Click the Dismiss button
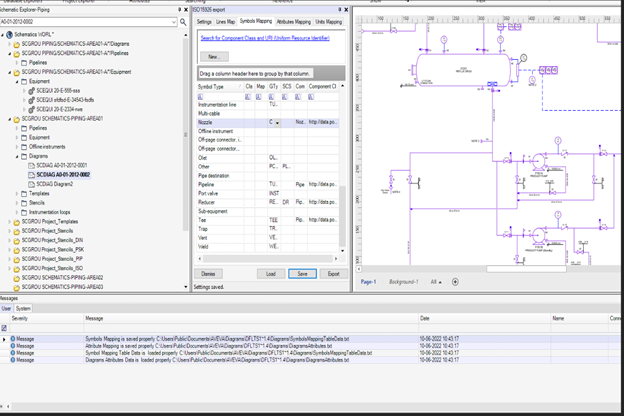The image size is (624, 416). point(208,274)
